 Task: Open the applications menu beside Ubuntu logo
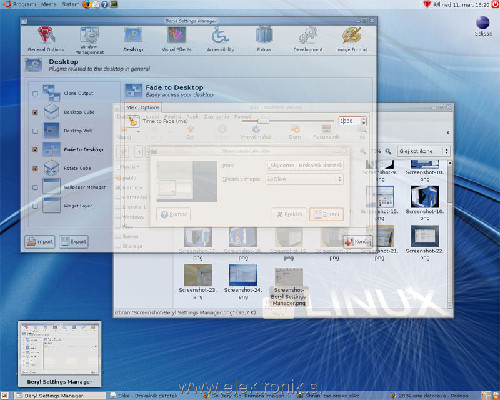(x=24, y=4)
